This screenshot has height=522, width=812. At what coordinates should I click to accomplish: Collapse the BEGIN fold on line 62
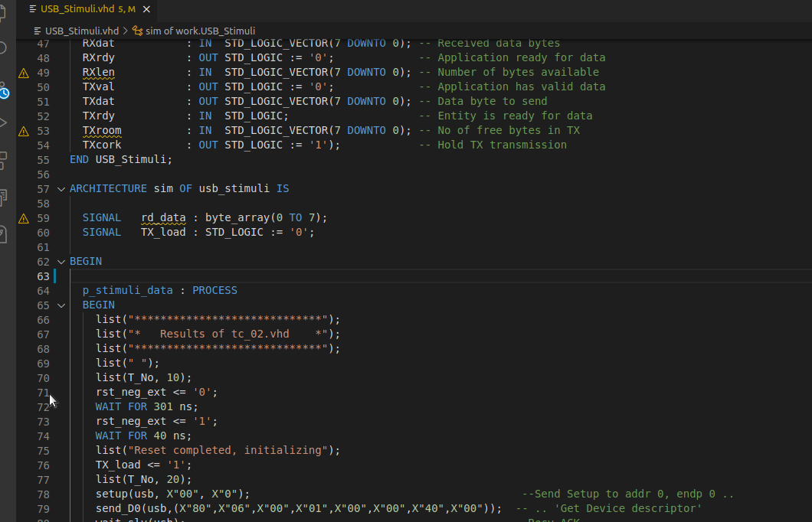(x=61, y=261)
